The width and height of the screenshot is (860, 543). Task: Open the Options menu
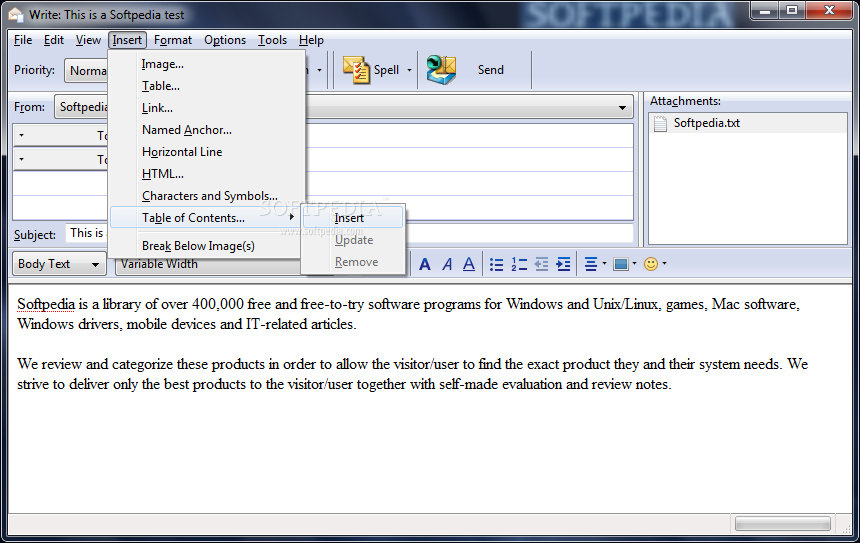click(225, 40)
